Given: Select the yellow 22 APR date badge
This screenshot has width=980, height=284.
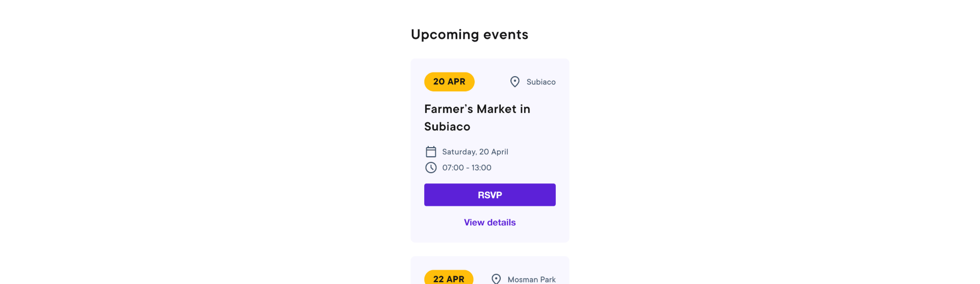Looking at the screenshot, I should pyautogui.click(x=449, y=277).
